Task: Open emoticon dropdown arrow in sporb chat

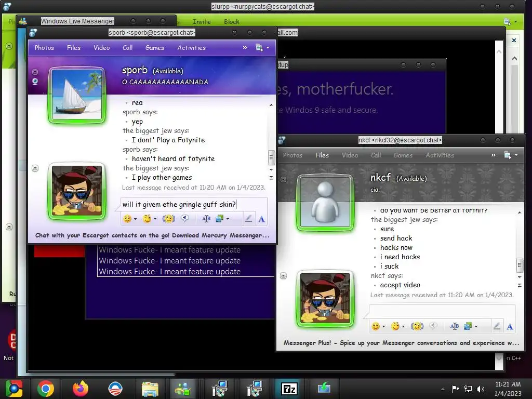Action: click(136, 219)
